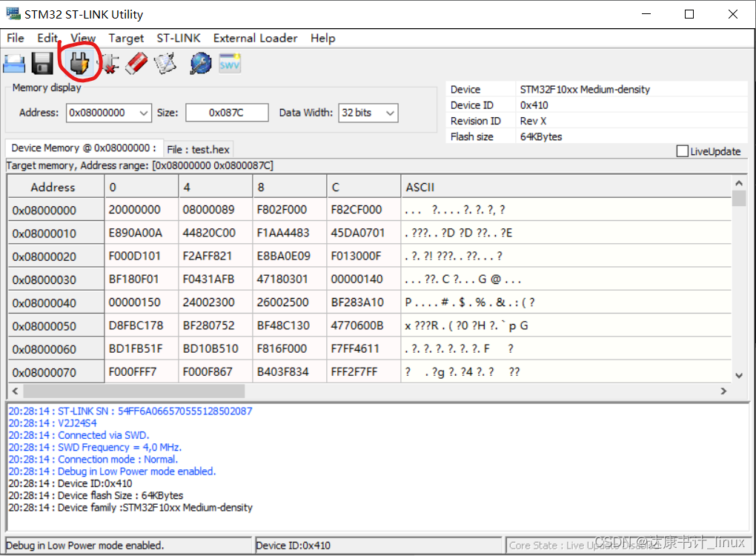Select memory cell 08000089
The width and height of the screenshot is (756, 556).
click(216, 210)
